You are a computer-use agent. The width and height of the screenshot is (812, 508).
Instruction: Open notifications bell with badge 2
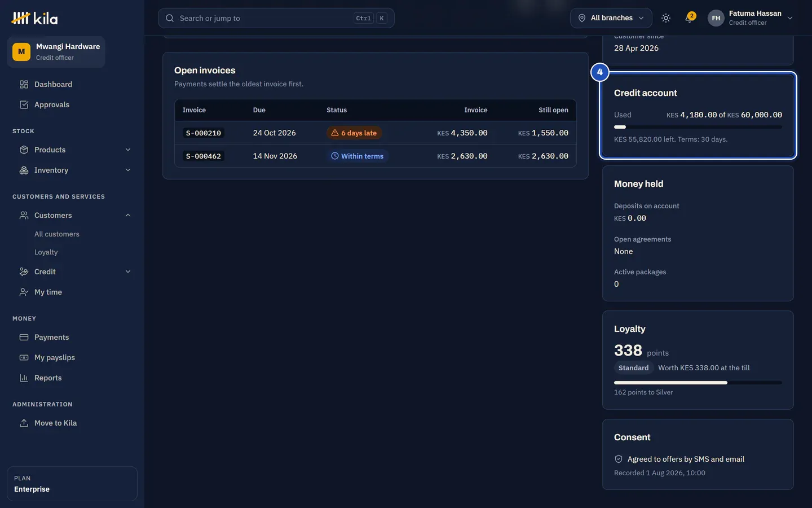[689, 18]
